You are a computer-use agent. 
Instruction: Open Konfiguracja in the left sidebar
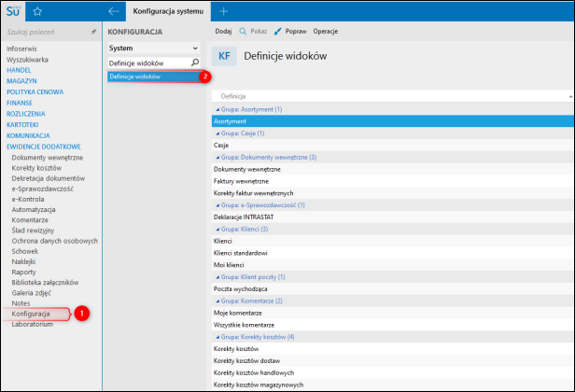pyautogui.click(x=31, y=314)
